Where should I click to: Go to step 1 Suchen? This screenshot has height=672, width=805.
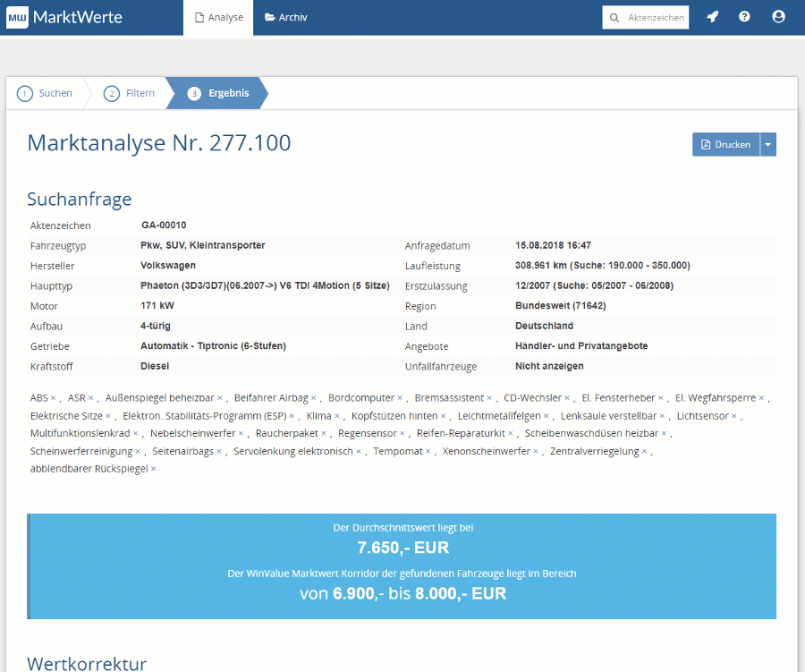coord(45,93)
